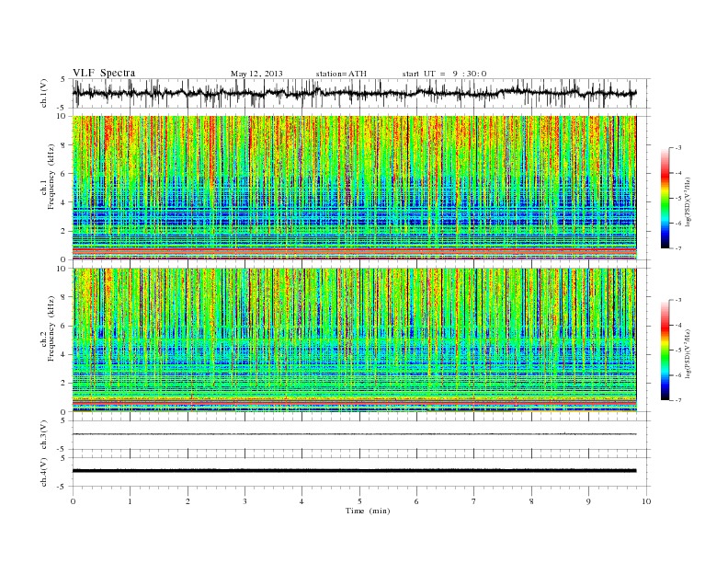Click inside the ch.1 spectrogram panel
The width and height of the screenshot is (728, 563).
[354, 188]
